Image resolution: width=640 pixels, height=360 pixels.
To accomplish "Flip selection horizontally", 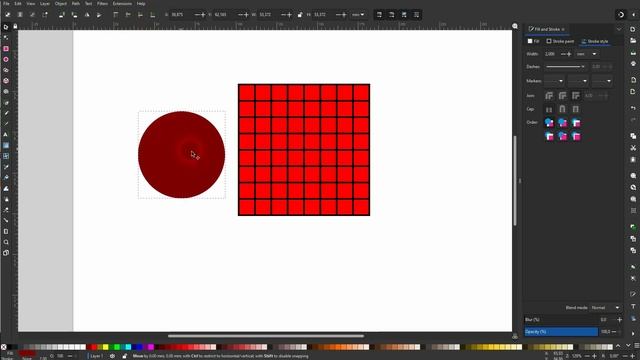I will tap(87, 15).
